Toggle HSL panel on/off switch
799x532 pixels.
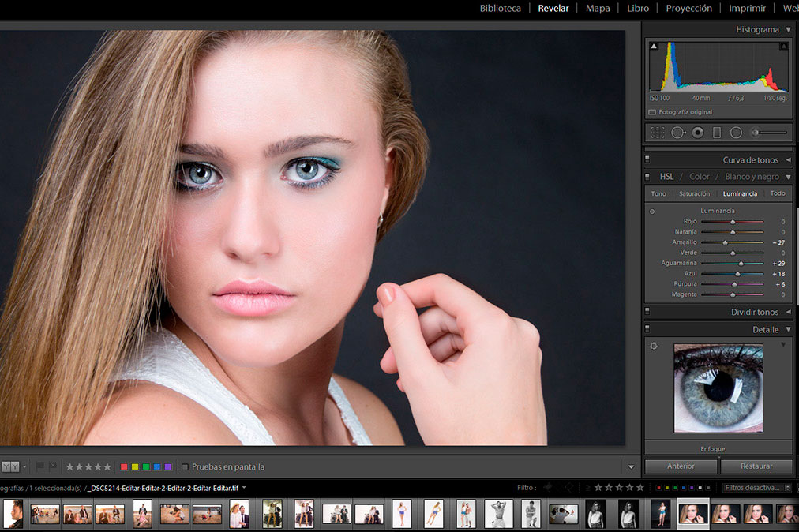click(647, 176)
